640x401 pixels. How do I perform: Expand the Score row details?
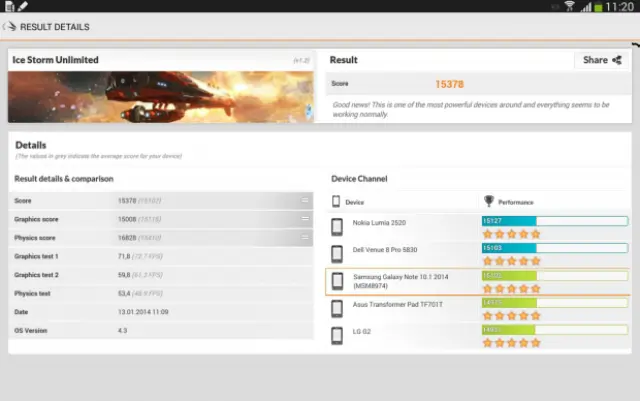[304, 201]
